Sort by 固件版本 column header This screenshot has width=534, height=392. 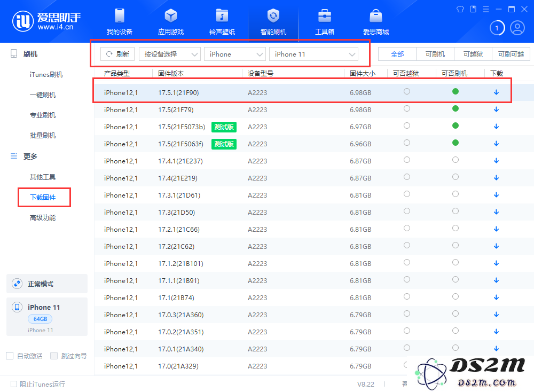(171, 73)
